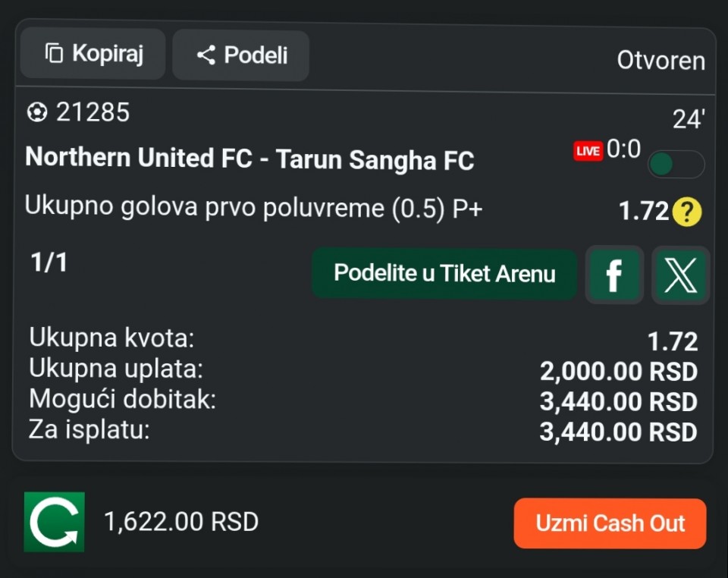Click the green cash out refresh icon
This screenshot has height=578, width=728.
pos(54,522)
